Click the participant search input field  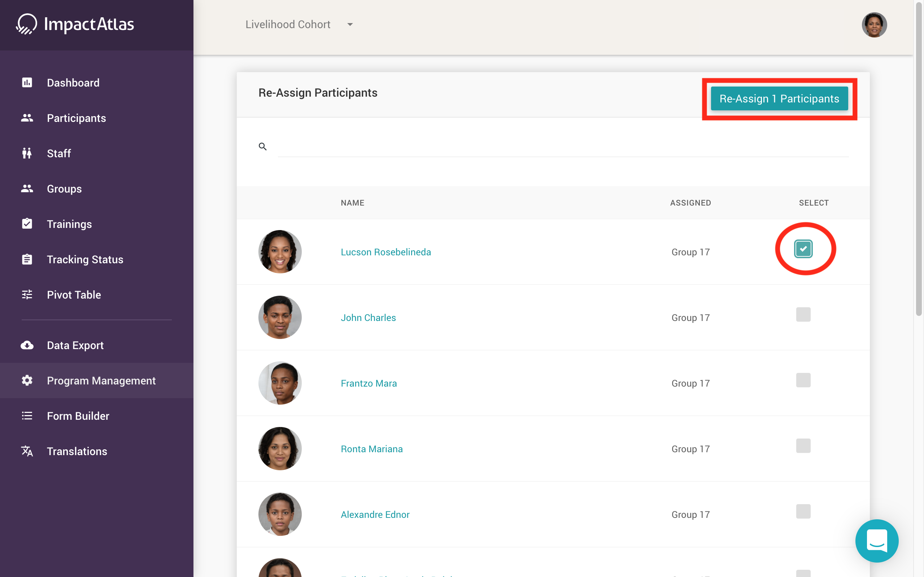point(563,147)
